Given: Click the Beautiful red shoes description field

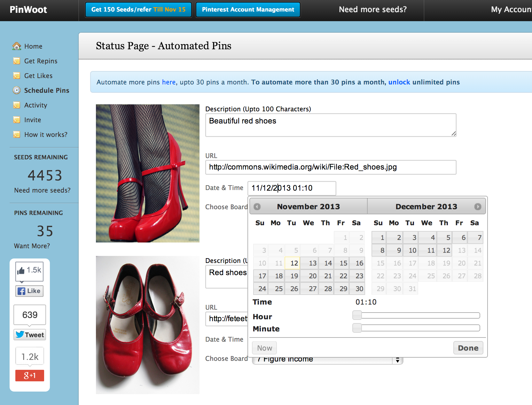Looking at the screenshot, I should [331, 125].
